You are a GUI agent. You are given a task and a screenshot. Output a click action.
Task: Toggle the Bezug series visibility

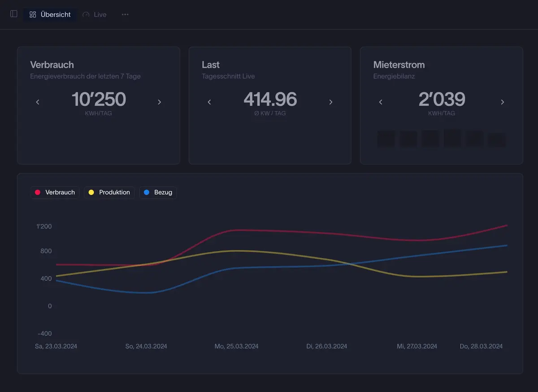click(158, 192)
